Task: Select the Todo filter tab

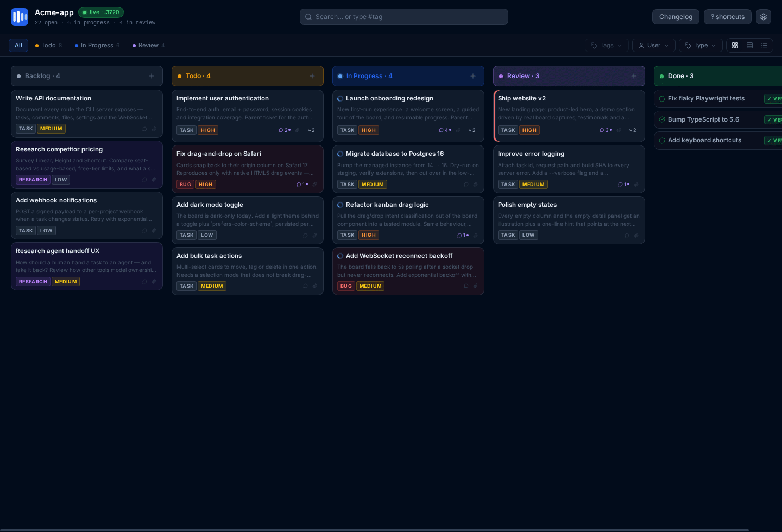Action: click(x=48, y=46)
